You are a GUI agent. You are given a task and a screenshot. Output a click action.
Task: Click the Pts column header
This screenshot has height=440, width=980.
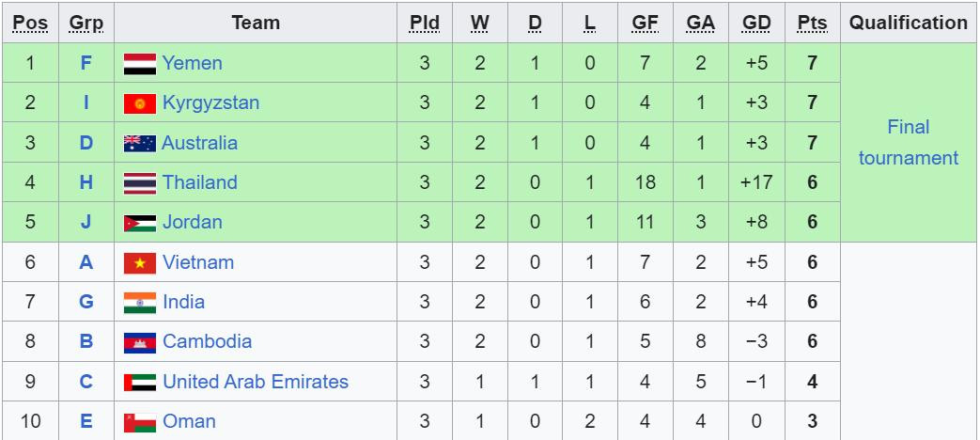click(812, 23)
